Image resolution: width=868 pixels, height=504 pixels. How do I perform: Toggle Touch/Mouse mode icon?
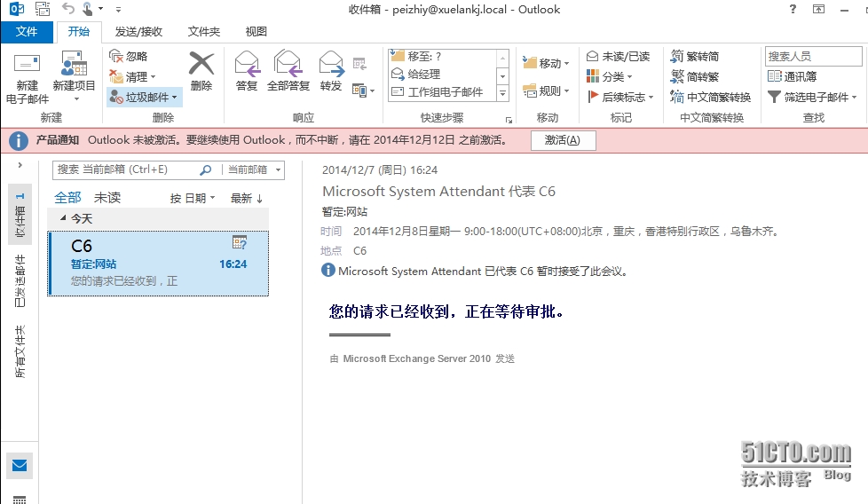[x=88, y=8]
